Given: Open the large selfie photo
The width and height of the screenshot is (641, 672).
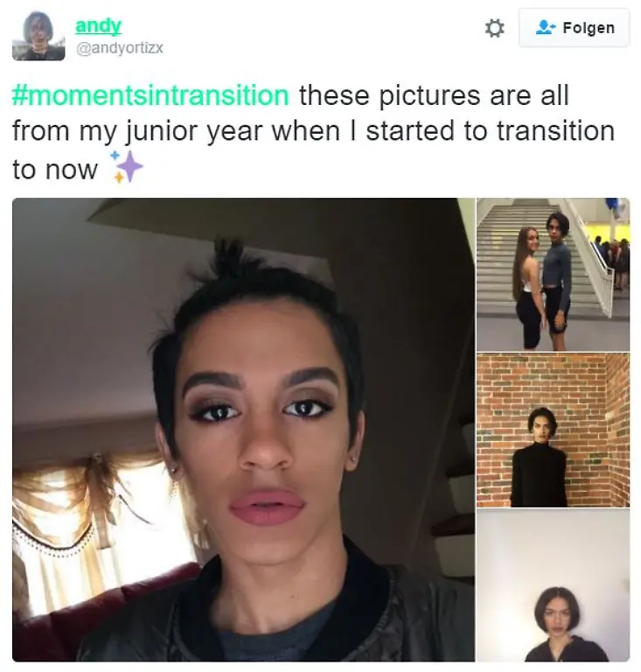Looking at the screenshot, I should point(243,430).
